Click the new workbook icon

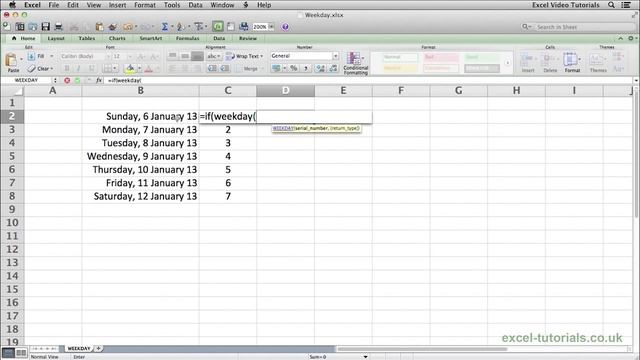[x=7, y=27]
